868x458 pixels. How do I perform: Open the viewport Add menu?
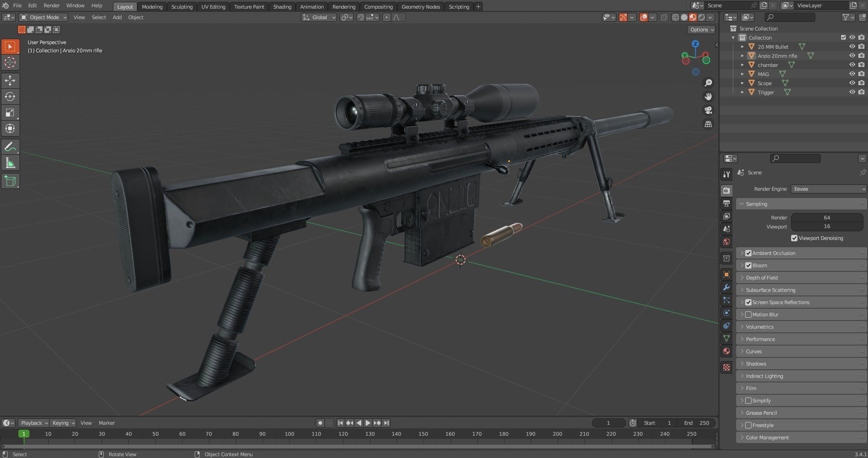117,17
